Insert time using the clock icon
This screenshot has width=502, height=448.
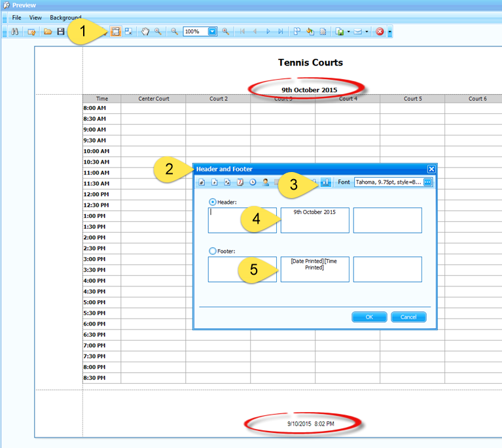tap(253, 182)
